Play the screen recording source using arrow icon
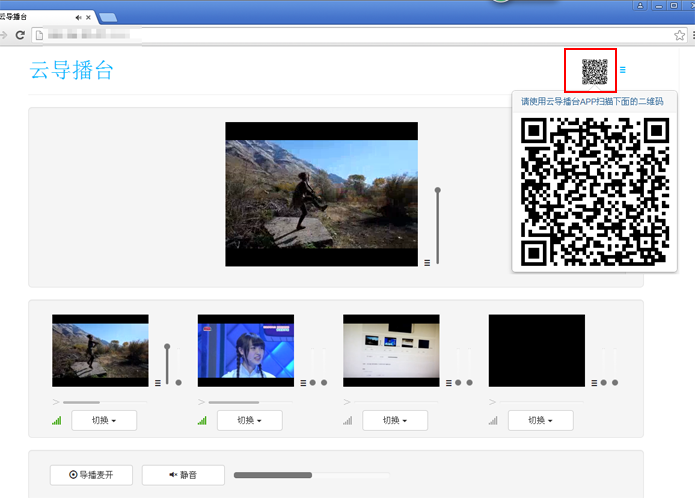Image resolution: width=695 pixels, height=498 pixels. [347, 402]
